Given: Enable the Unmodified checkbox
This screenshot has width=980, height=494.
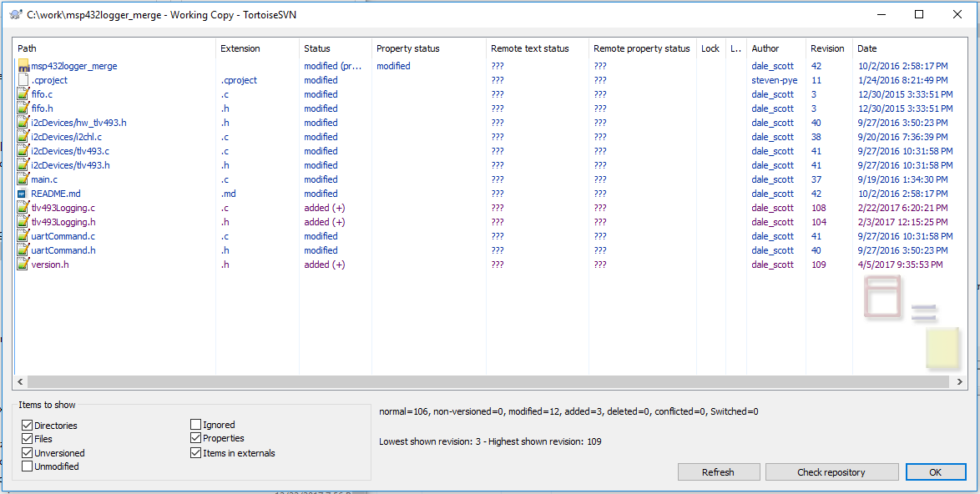Looking at the screenshot, I should coord(27,466).
